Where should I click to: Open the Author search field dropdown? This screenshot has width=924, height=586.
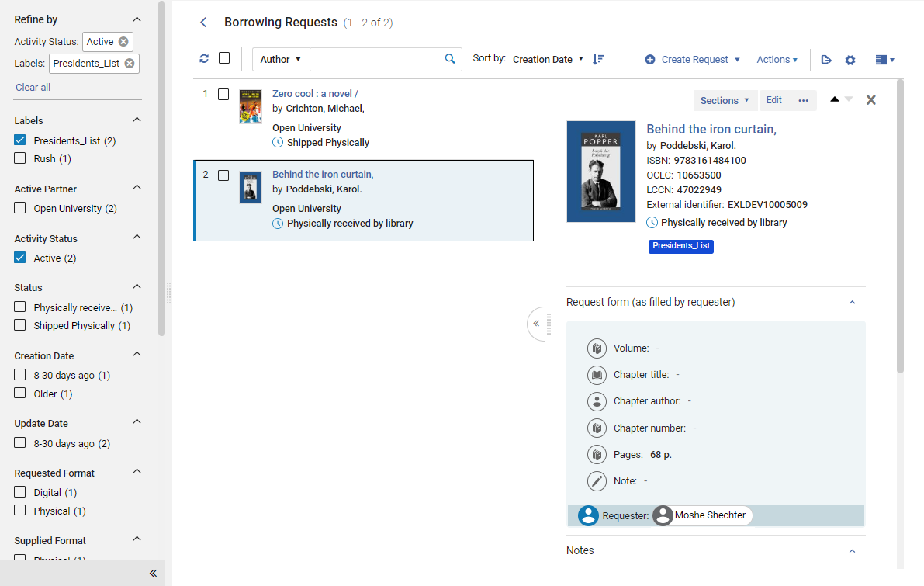pyautogui.click(x=281, y=60)
